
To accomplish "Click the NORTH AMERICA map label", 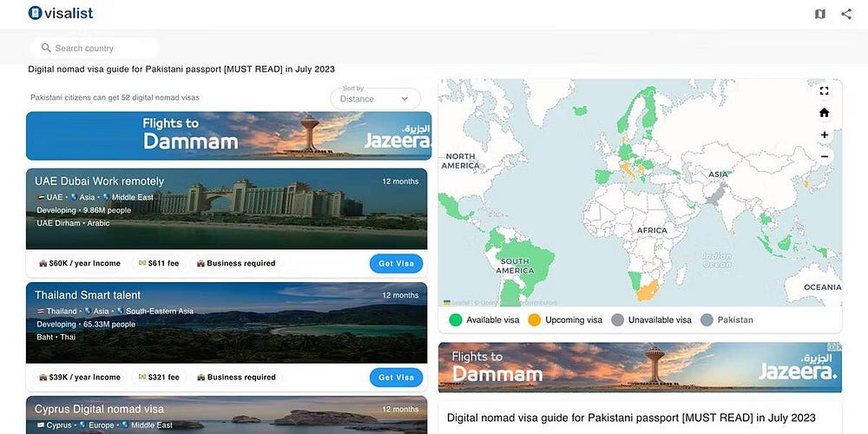I will click(459, 161).
